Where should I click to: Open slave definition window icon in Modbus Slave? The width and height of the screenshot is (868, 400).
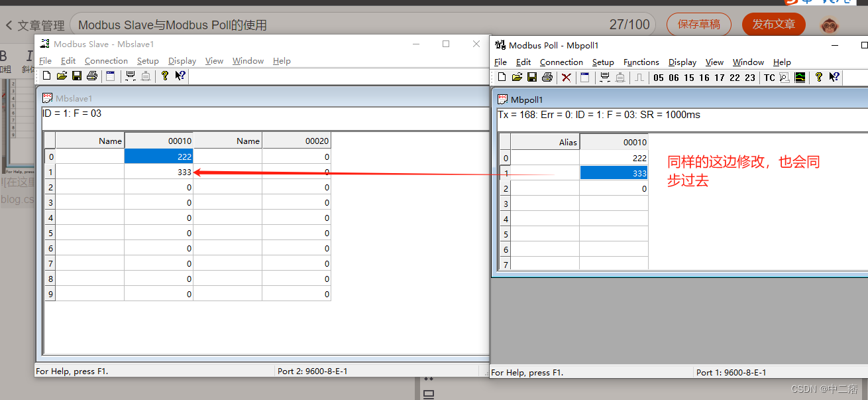[x=111, y=76]
